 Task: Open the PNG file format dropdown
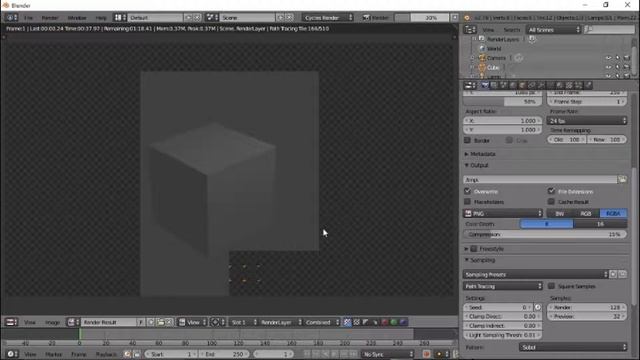click(503, 213)
